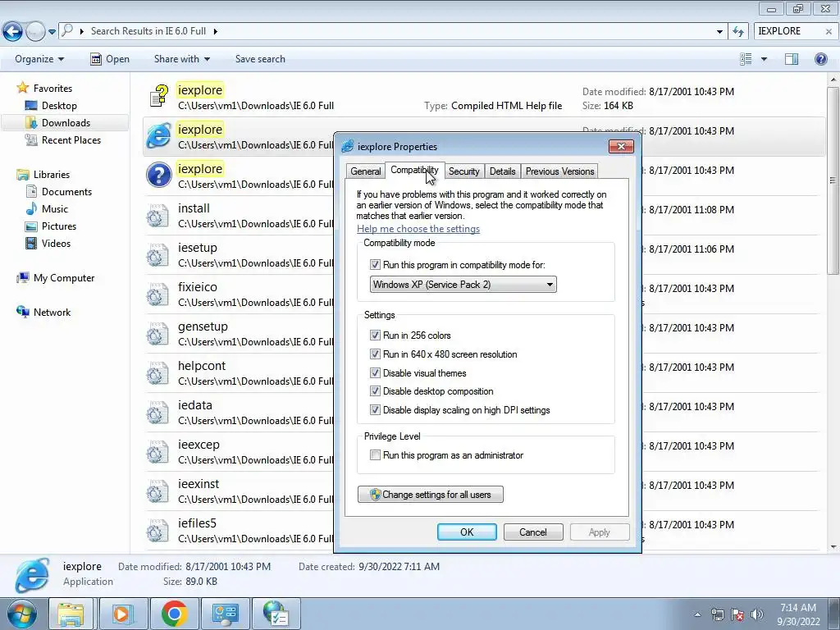Click the blue Help icon in Explorer toolbar
840x630 pixels.
[x=820, y=59]
